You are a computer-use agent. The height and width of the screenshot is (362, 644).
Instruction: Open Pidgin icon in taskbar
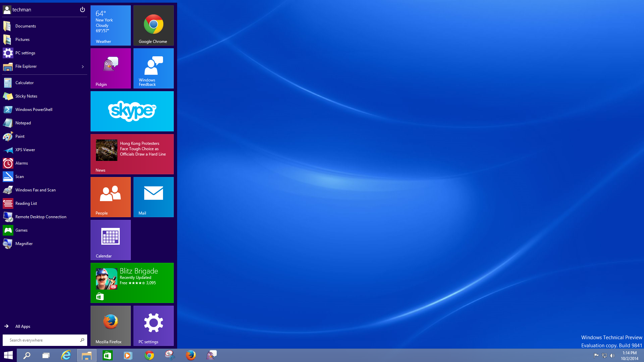coord(211,355)
